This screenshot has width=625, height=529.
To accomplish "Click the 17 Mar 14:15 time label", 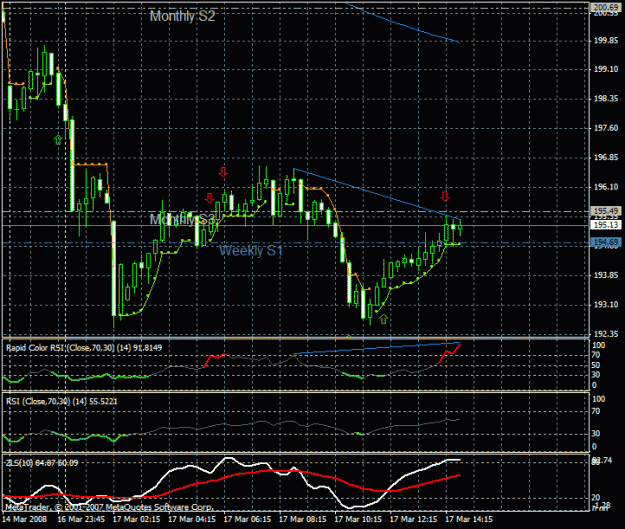I will click(x=468, y=519).
